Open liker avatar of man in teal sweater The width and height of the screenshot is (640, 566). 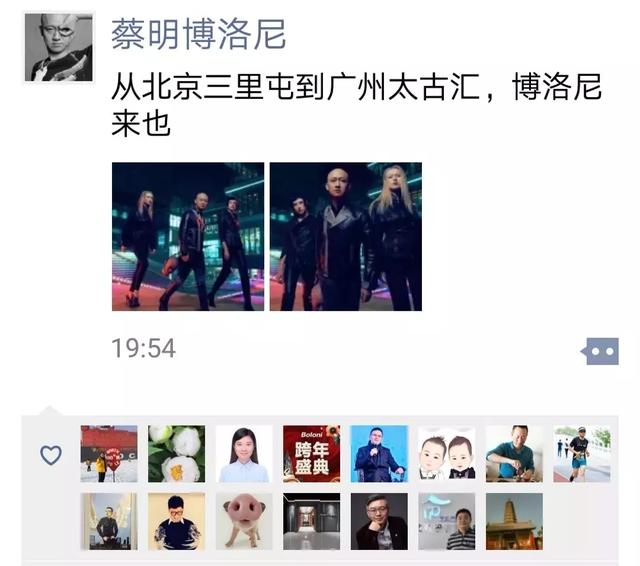514,454
